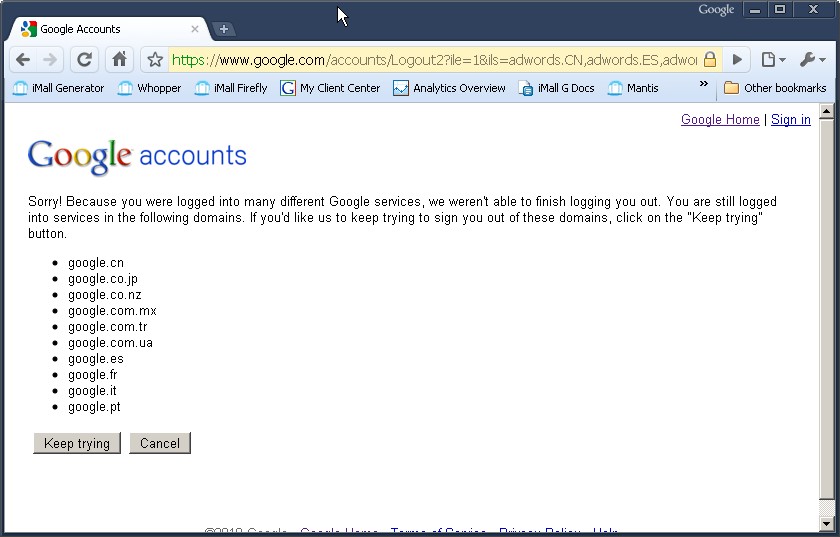The height and width of the screenshot is (537, 840).
Task: Bookmark this page with the star icon
Action: pos(155,59)
